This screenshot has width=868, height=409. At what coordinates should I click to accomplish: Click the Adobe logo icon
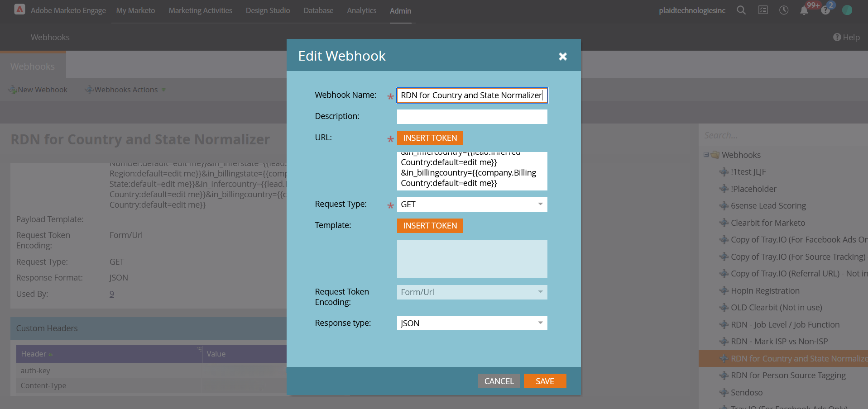[19, 10]
